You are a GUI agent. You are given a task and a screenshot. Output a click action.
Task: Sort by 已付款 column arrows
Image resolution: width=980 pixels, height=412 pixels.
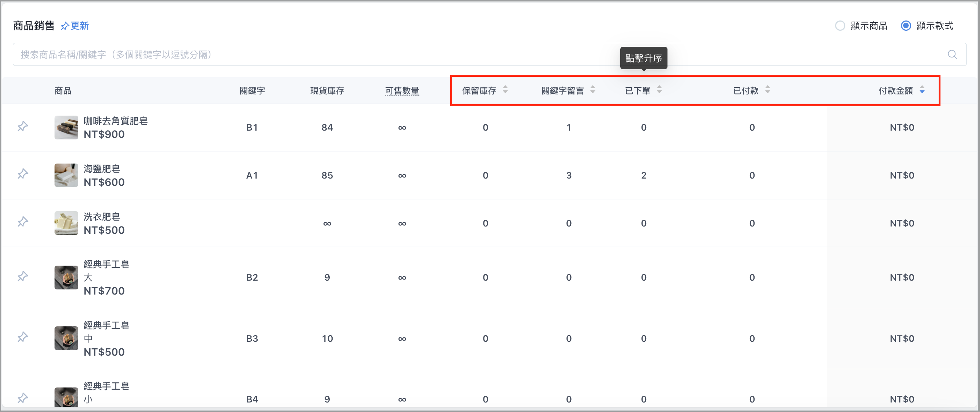[768, 90]
